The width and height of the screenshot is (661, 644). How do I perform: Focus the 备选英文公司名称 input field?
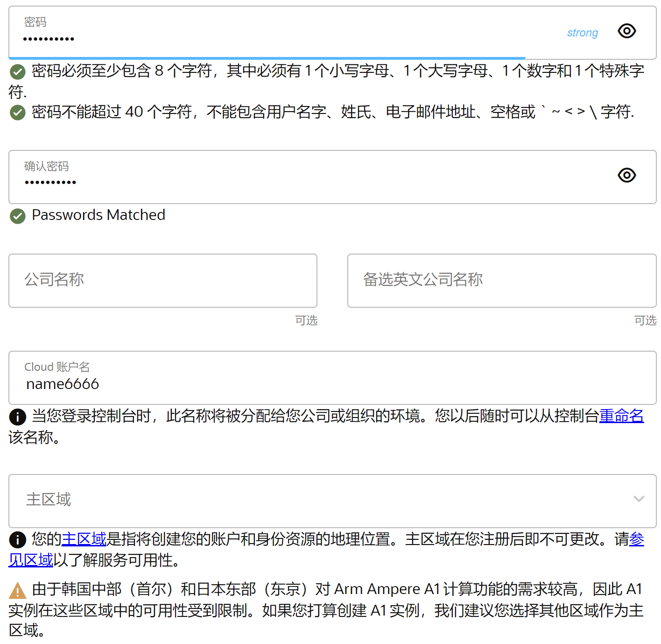point(502,281)
